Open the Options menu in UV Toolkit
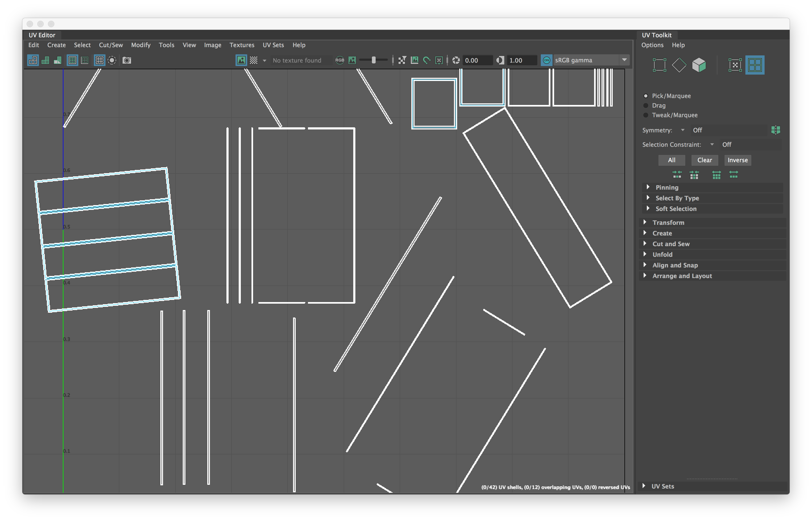The height and width of the screenshot is (521, 812). point(652,45)
